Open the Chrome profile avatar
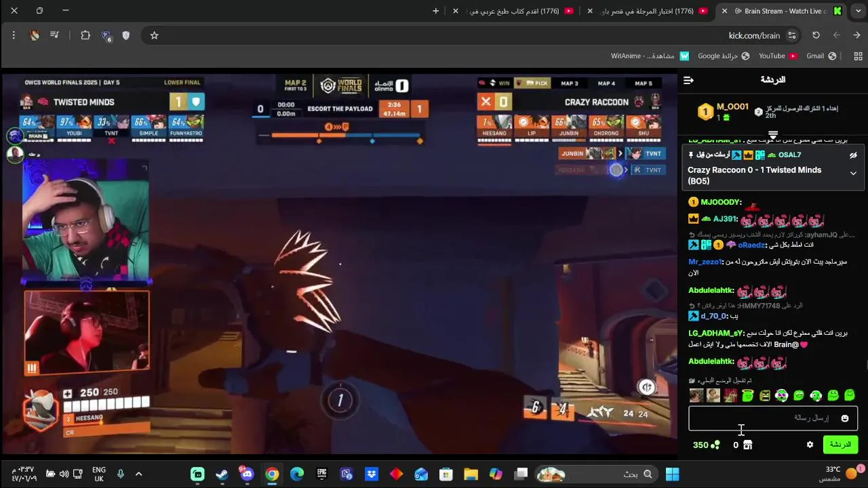The width and height of the screenshot is (868, 488). [x=35, y=35]
